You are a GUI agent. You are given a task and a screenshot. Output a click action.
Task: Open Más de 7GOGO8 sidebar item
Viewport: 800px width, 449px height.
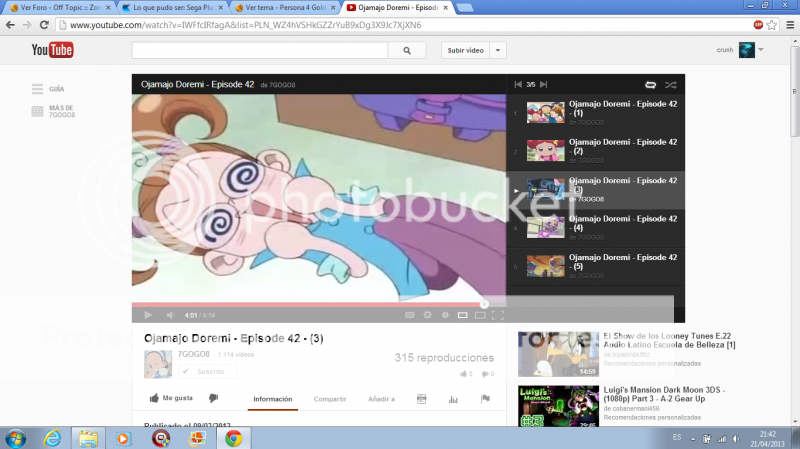point(53,111)
